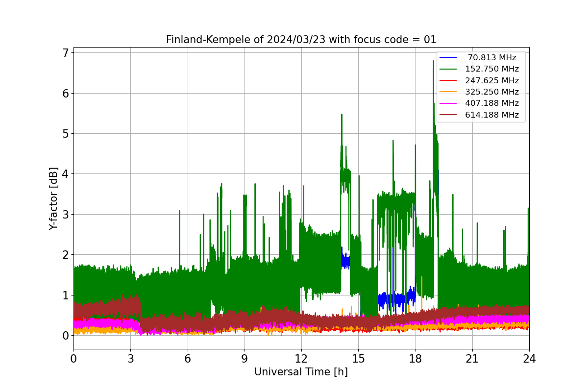Click the x-axis tick label '6'

187,359
